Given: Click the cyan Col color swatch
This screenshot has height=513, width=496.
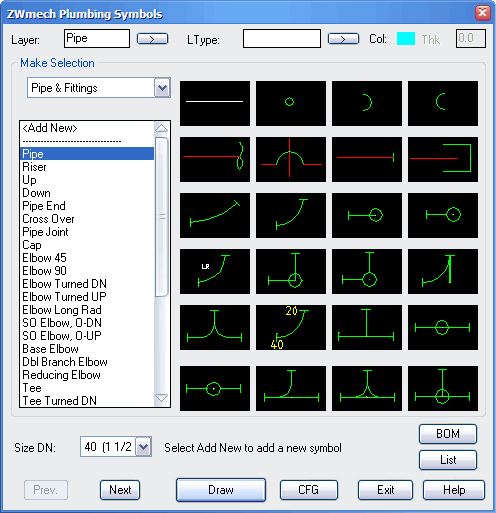Looking at the screenshot, I should (x=406, y=39).
